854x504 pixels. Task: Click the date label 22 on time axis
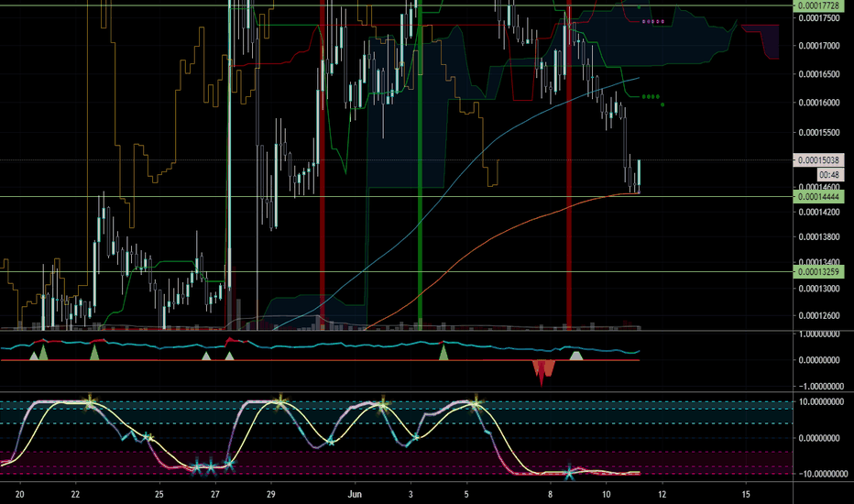75,495
